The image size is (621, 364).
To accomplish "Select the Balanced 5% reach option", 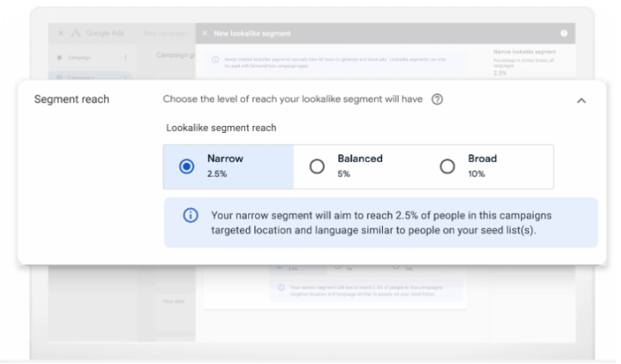I will tap(317, 166).
